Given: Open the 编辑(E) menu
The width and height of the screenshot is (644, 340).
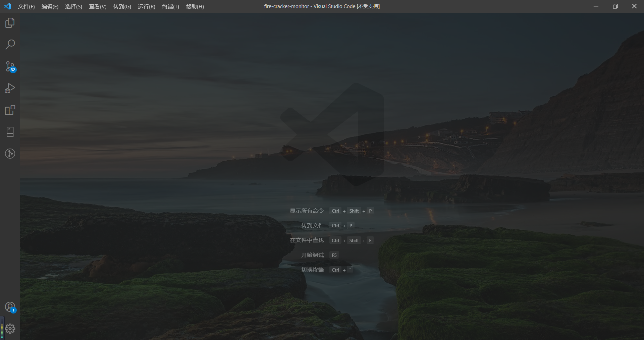Looking at the screenshot, I should point(50,6).
